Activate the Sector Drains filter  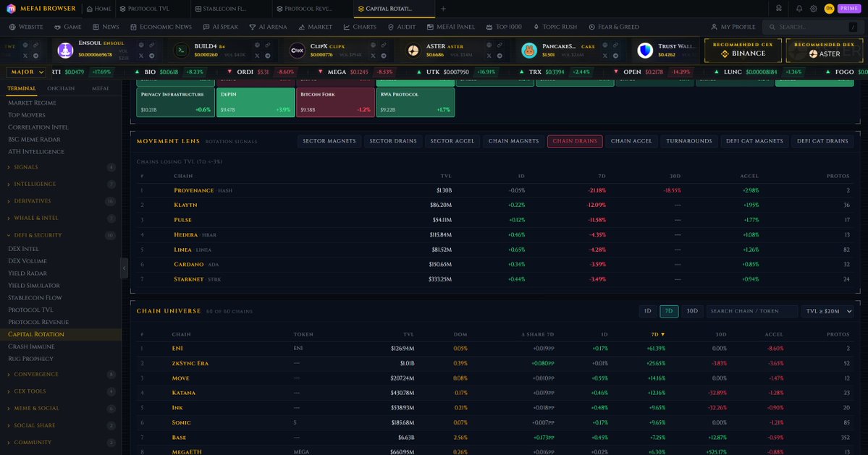coord(393,141)
